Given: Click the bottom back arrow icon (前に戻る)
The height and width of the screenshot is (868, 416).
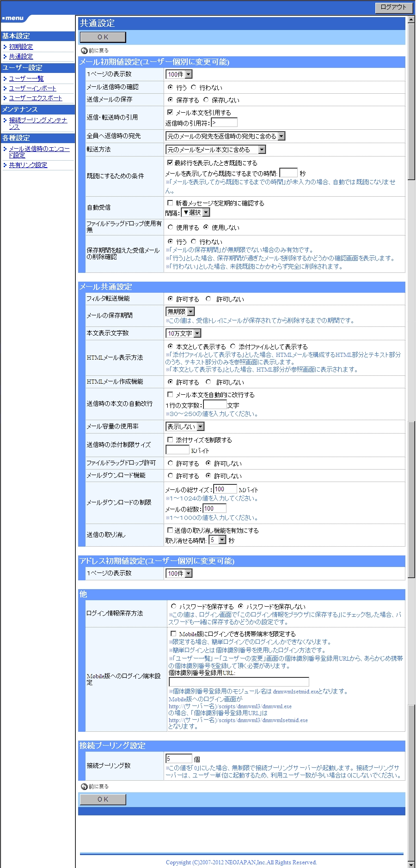Looking at the screenshot, I should pos(84,786).
